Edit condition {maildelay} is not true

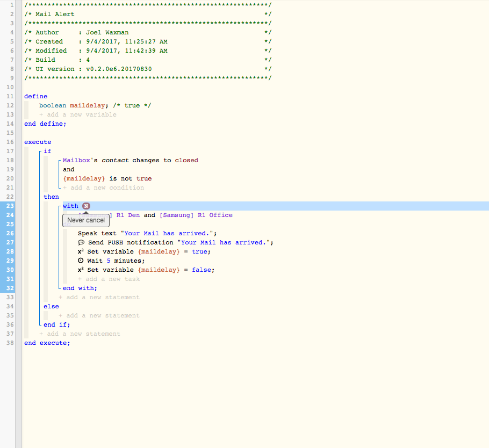(107, 179)
